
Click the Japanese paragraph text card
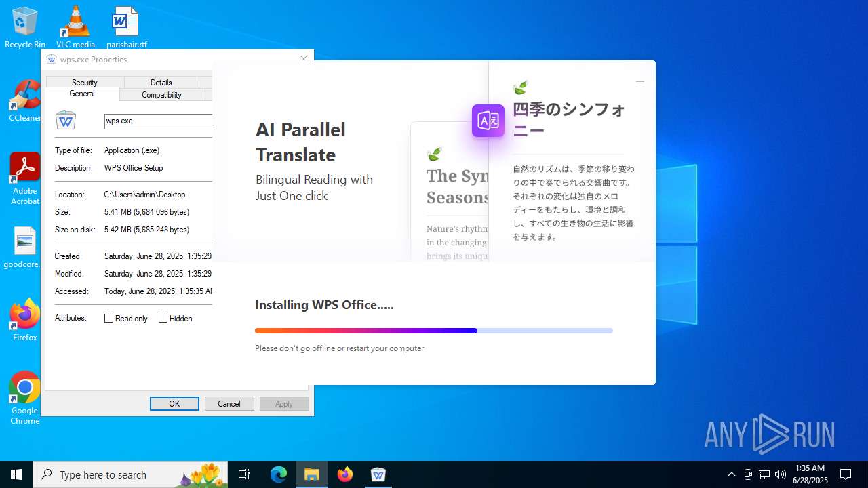573,203
